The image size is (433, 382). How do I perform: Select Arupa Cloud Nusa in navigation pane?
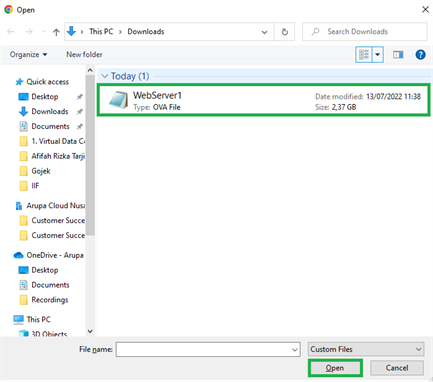(56, 206)
